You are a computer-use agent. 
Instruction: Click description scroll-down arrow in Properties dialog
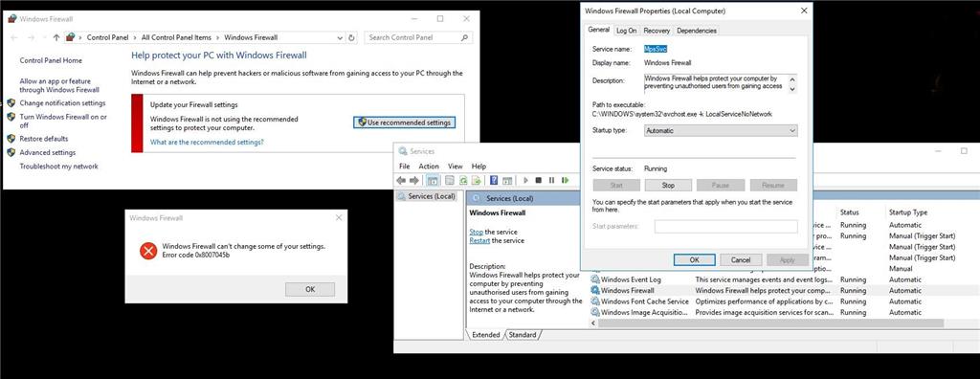793,89
